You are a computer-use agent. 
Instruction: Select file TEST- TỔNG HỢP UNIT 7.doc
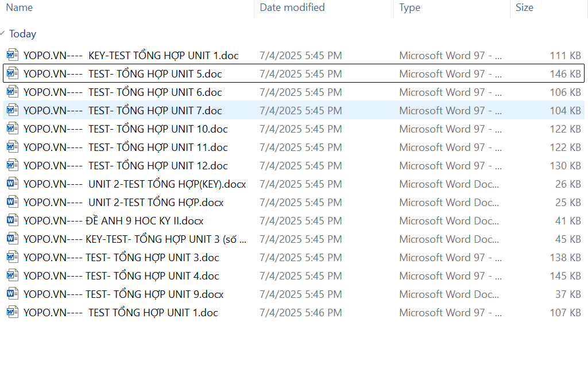click(122, 111)
